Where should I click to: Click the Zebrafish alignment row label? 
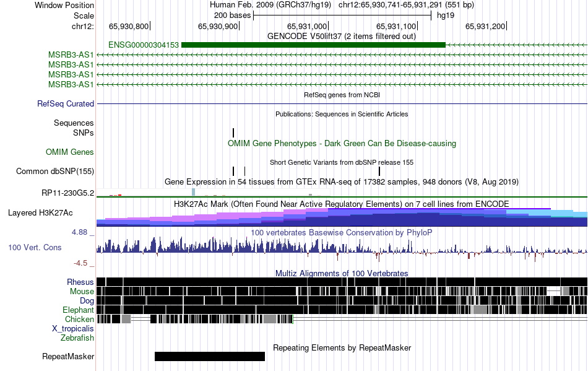click(77, 338)
